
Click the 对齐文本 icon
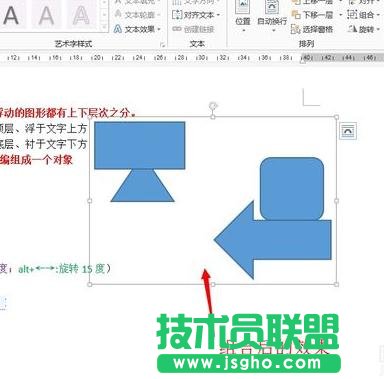177,15
